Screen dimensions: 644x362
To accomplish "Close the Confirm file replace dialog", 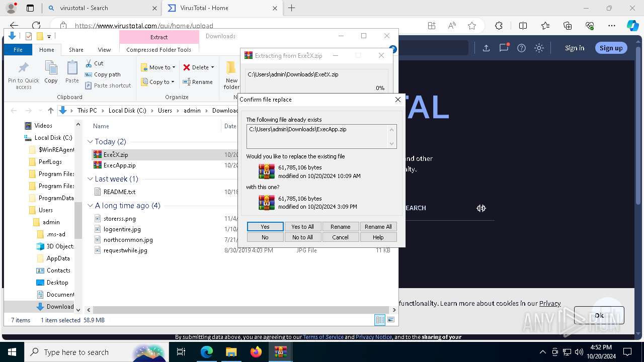I will point(398,100).
